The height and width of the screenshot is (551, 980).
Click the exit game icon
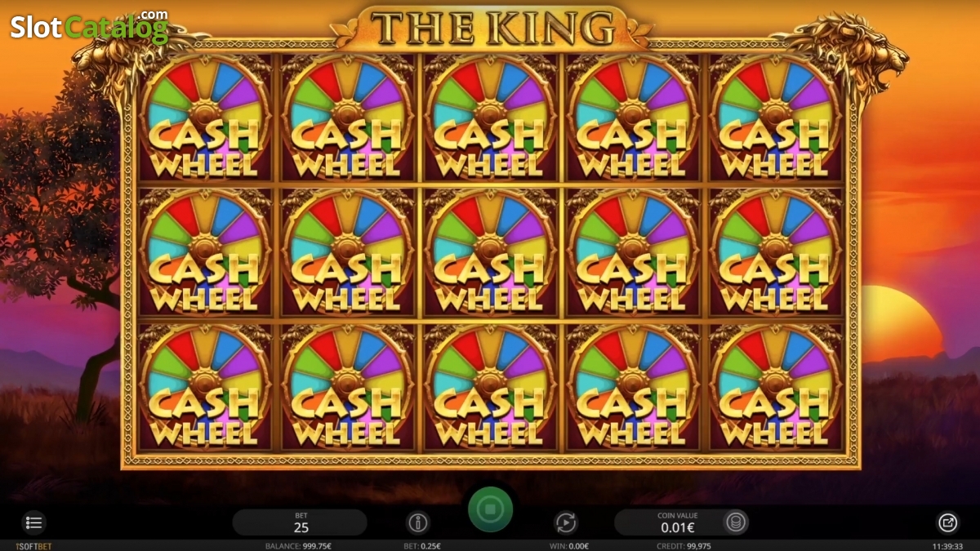click(x=947, y=522)
